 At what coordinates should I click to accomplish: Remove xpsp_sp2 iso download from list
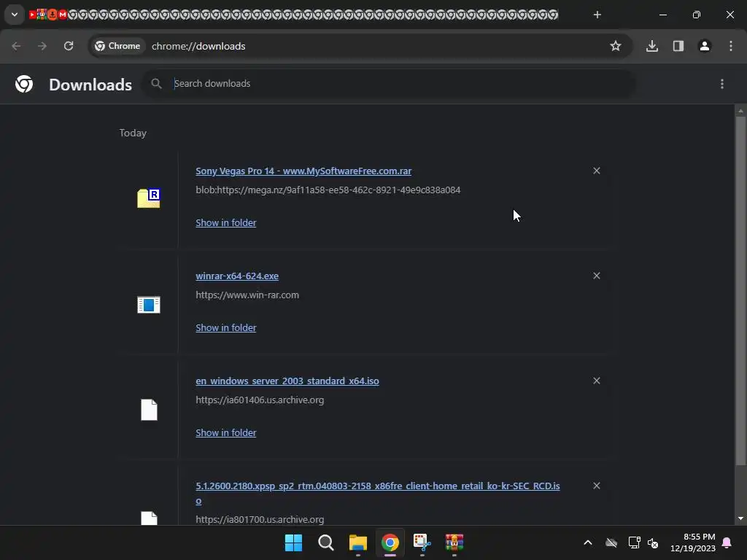(x=597, y=486)
